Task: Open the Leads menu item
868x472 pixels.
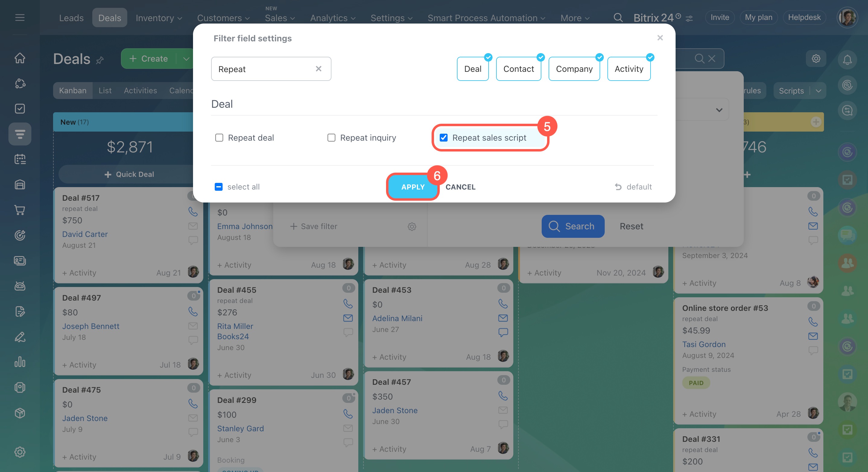Action: point(71,18)
